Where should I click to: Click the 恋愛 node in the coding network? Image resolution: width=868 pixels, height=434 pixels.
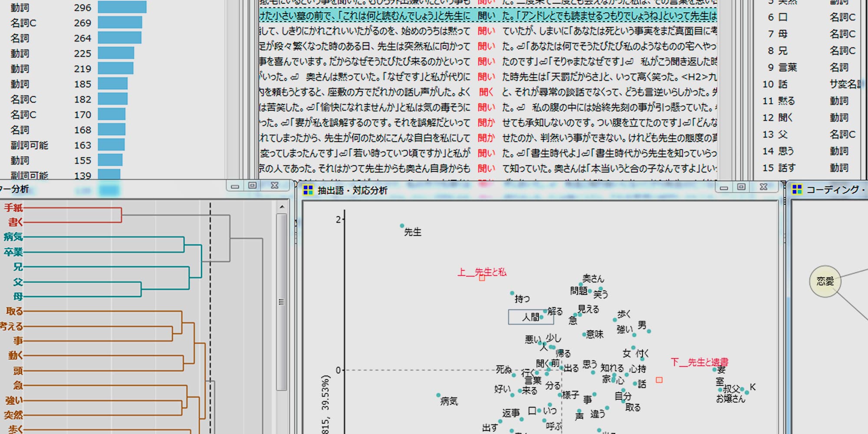coord(825,282)
